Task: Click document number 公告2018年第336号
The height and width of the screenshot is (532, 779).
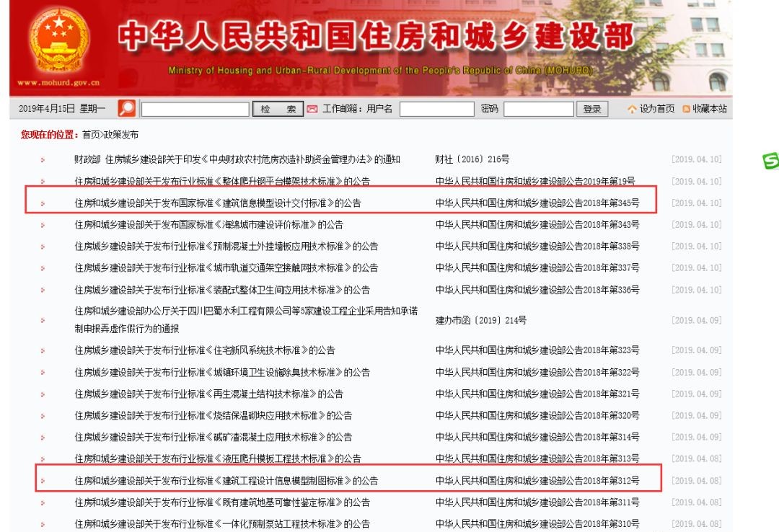Action: pos(537,290)
